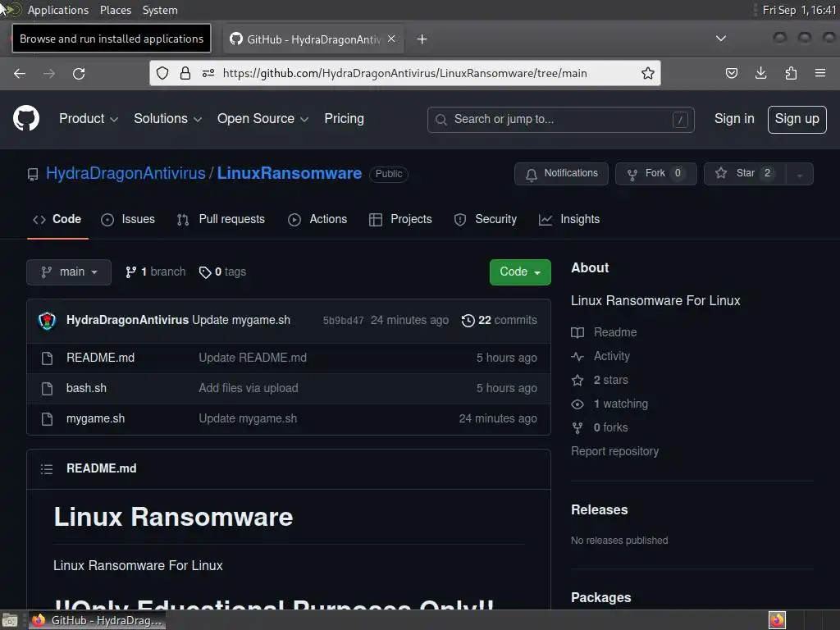The height and width of the screenshot is (630, 840).
Task: Click the site permissions icon in the address bar
Action: 208,73
